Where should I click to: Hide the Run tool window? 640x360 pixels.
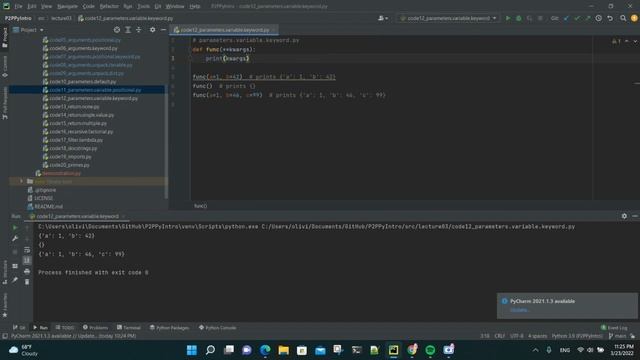[x=635, y=216]
